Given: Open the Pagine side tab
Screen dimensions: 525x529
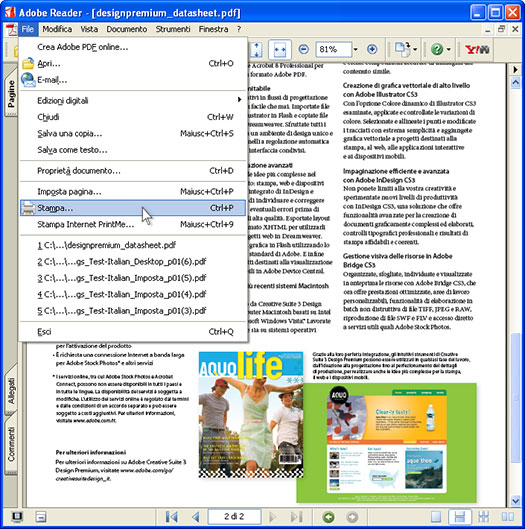Looking at the screenshot, I should (x=11, y=93).
